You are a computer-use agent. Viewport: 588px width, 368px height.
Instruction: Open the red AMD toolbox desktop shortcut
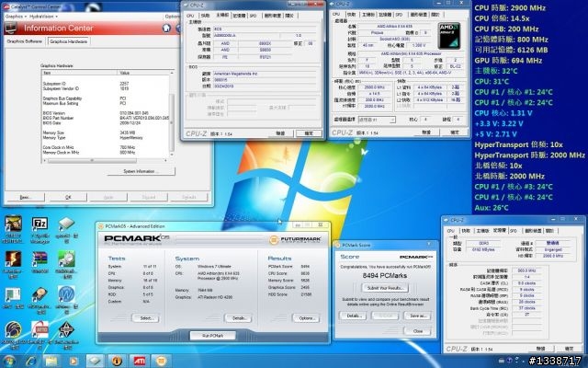tap(40, 329)
